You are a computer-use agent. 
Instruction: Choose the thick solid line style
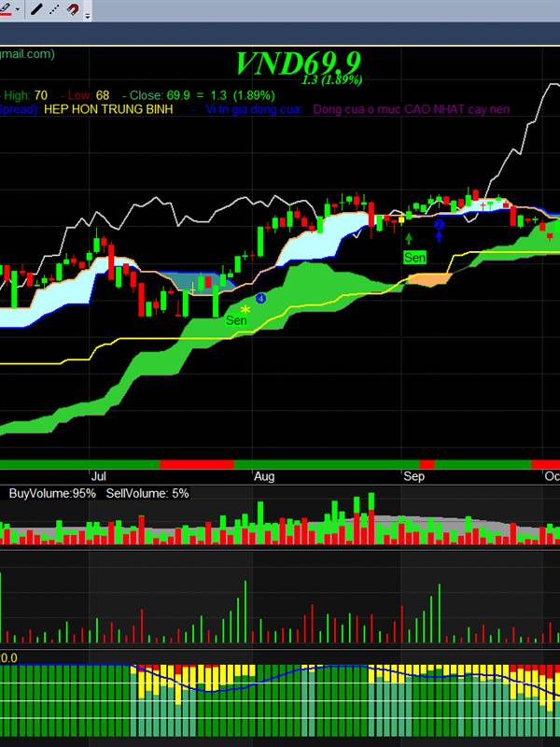point(36,9)
